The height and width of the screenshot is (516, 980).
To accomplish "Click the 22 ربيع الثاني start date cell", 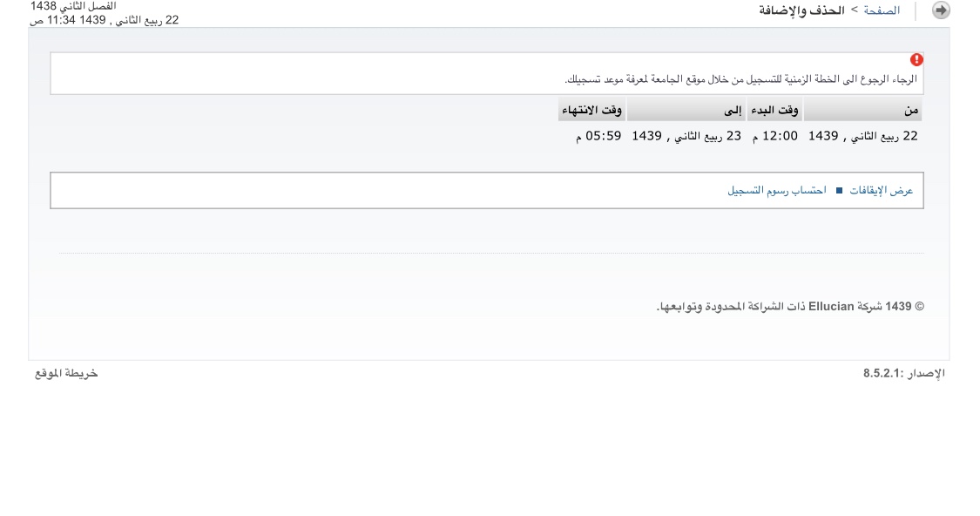I will click(863, 136).
